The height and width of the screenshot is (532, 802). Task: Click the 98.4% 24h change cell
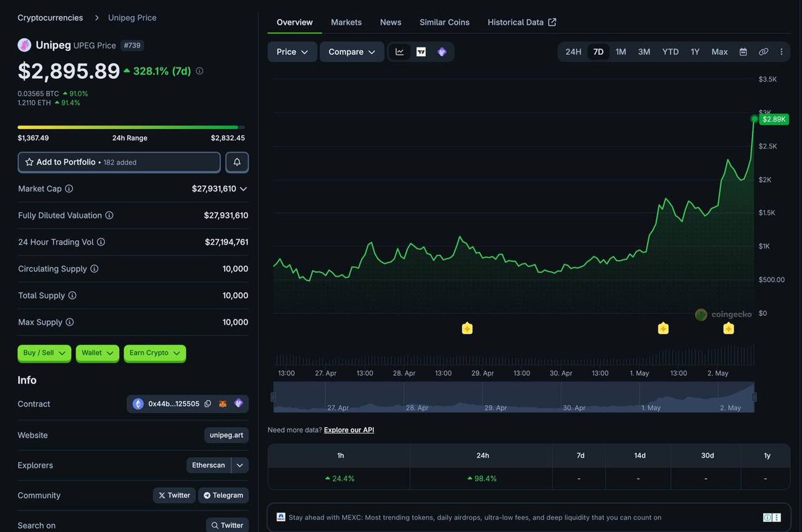481,479
